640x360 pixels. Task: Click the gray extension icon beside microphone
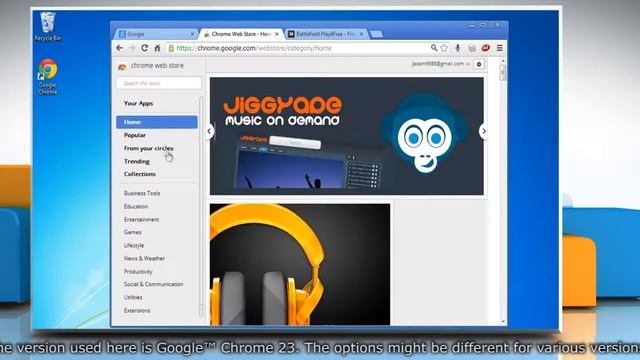472,48
